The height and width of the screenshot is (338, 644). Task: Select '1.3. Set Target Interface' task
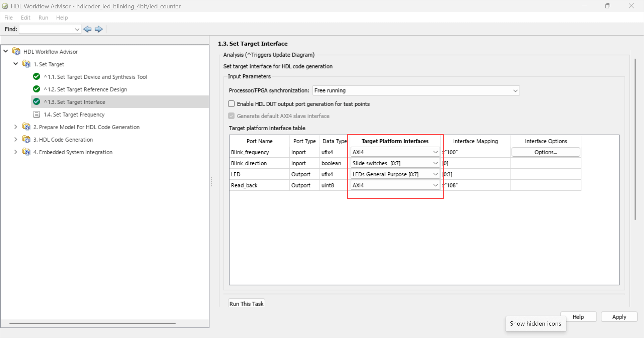click(74, 102)
